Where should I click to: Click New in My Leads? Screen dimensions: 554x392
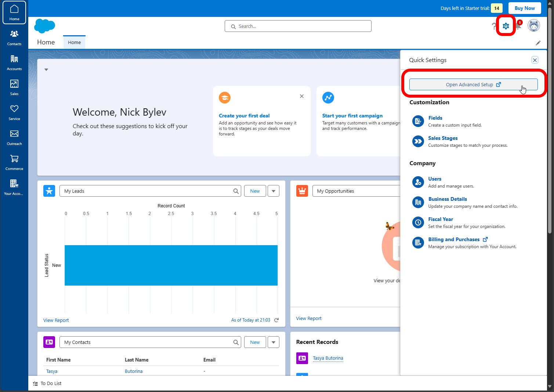pos(255,191)
